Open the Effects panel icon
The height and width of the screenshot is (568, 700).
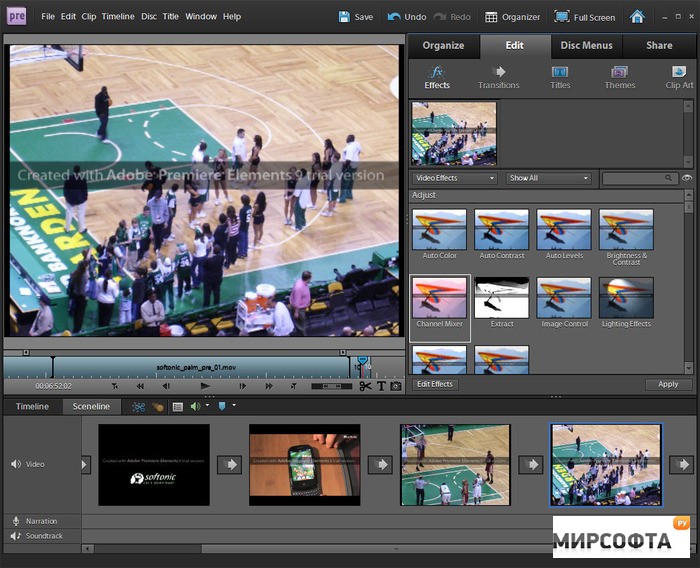coord(437,77)
